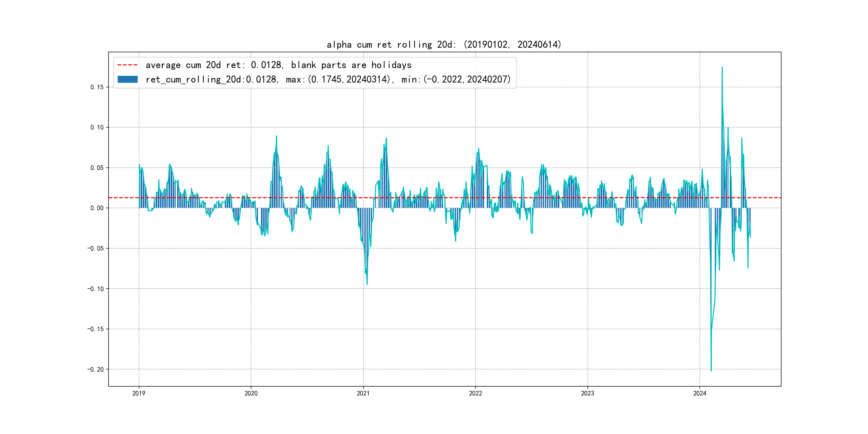
Task: Click the blue legend swatch for ret_cum_rolling_20d
Action: [x=127, y=80]
